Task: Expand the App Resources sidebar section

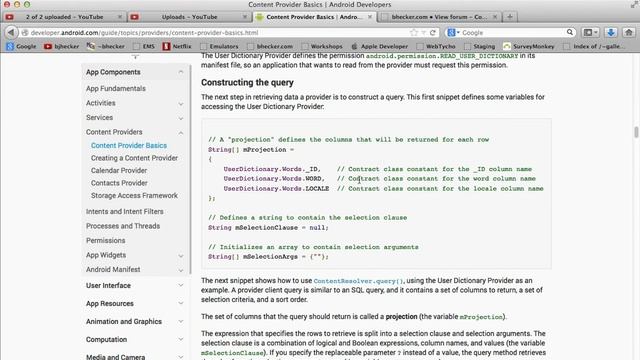Action: (x=180, y=304)
